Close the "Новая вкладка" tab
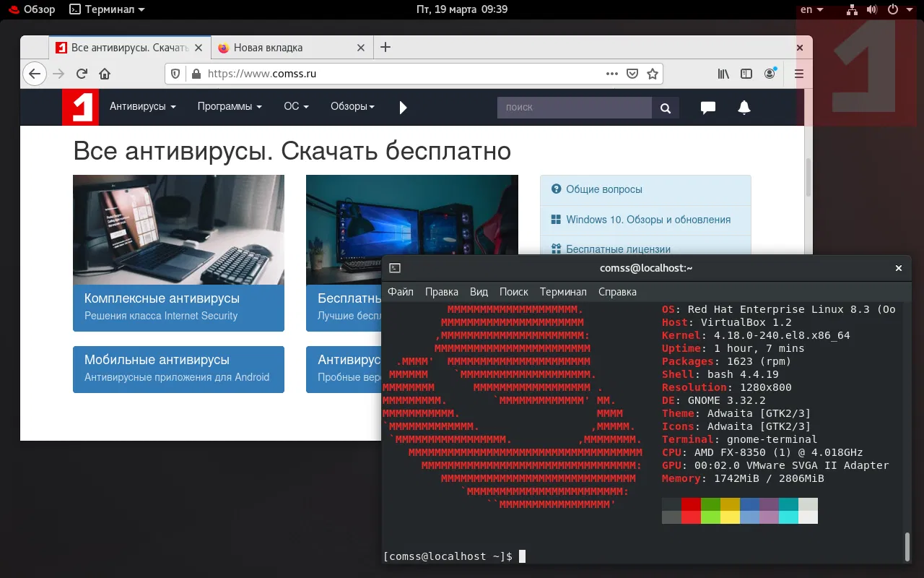 pos(362,48)
